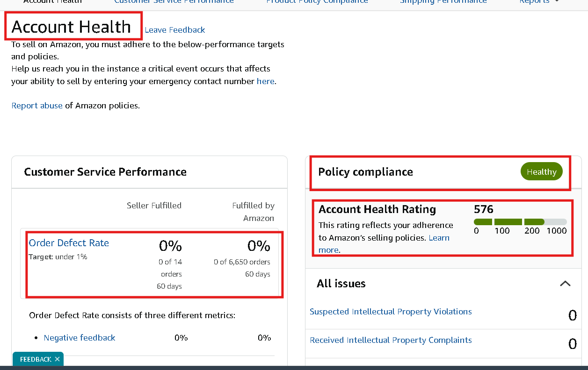Open the Reports dropdown in the top navigation

click(539, 1)
